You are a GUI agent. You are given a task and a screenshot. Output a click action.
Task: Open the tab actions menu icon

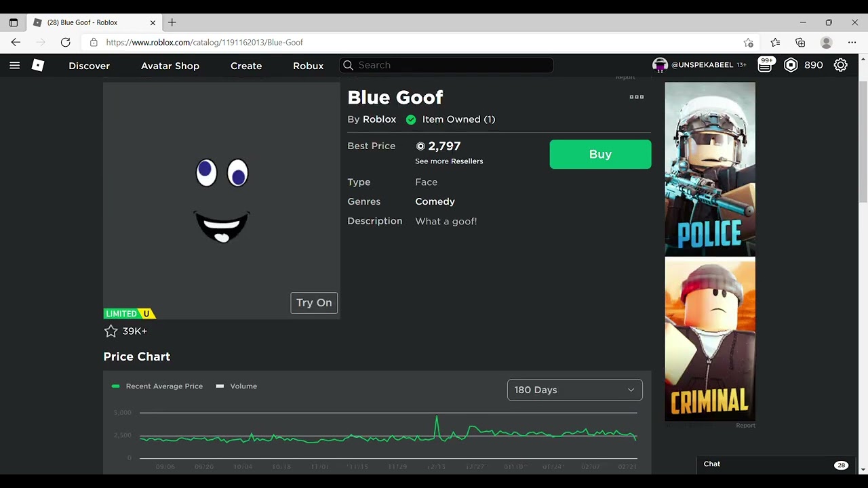click(13, 22)
